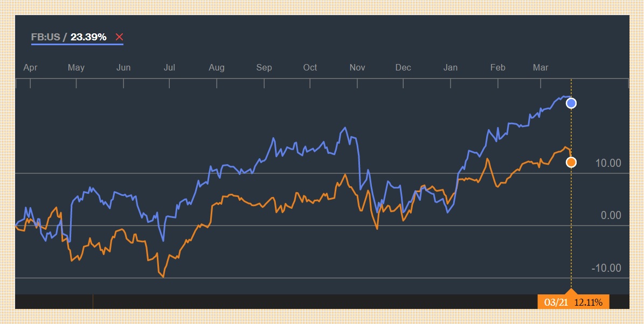This screenshot has width=644, height=324.
Task: Click the 0.00 y-axis label
Action: pyautogui.click(x=611, y=216)
